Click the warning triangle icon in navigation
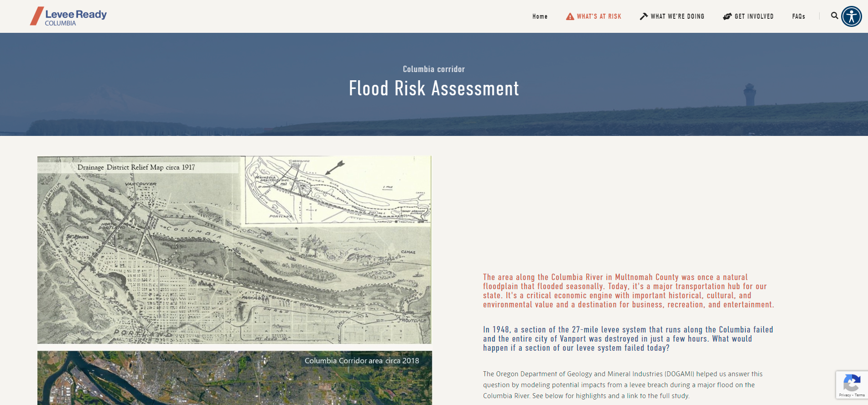 click(570, 16)
